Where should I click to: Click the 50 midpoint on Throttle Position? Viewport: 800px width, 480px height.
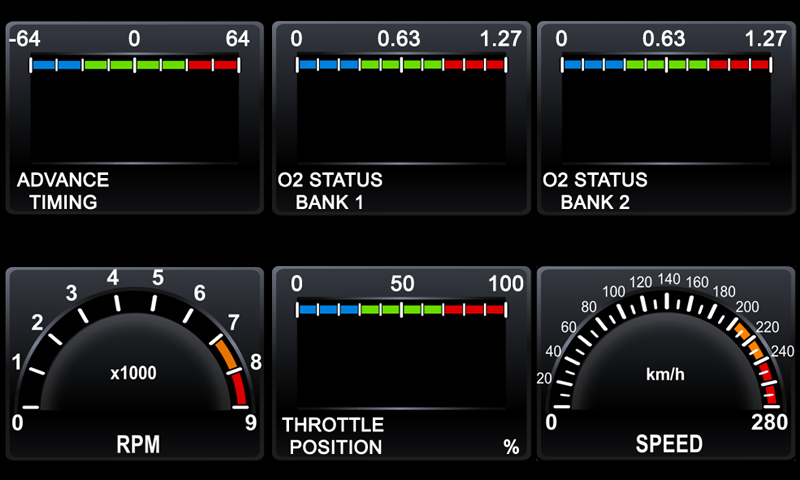[402, 284]
